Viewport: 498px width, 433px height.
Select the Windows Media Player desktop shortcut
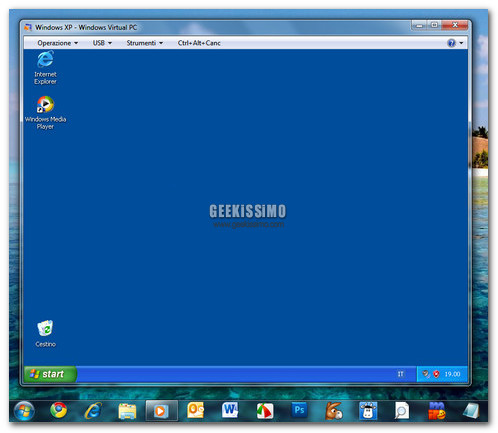tap(45, 113)
